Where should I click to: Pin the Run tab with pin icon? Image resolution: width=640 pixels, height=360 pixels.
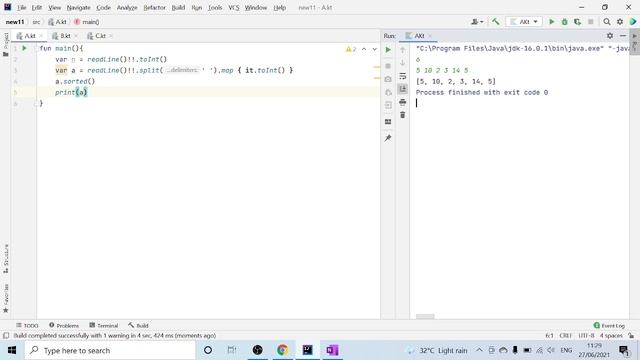click(x=388, y=138)
